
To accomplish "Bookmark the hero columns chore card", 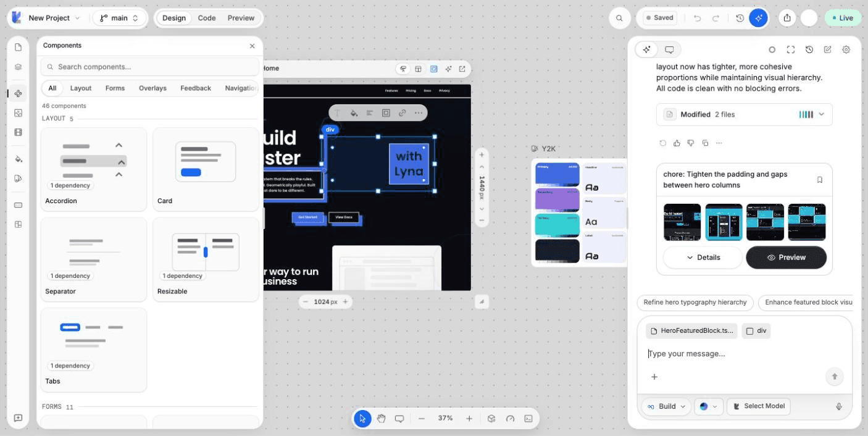I will 820,180.
